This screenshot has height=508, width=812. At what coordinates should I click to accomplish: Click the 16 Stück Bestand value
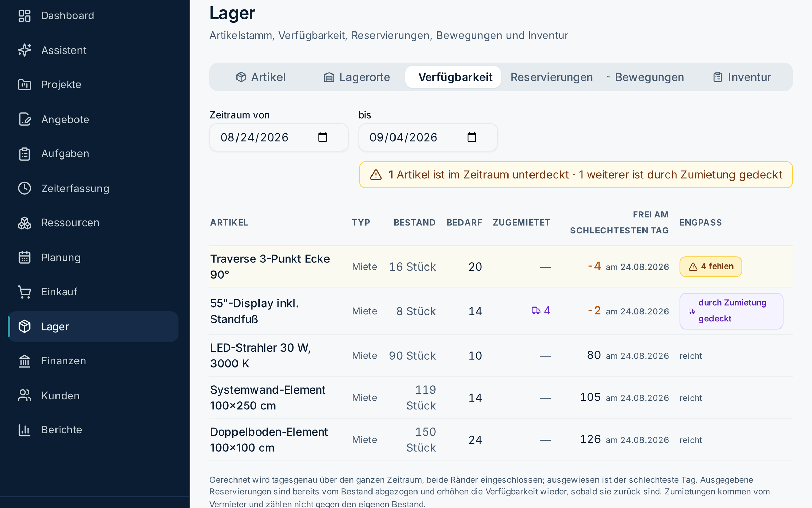click(x=412, y=267)
